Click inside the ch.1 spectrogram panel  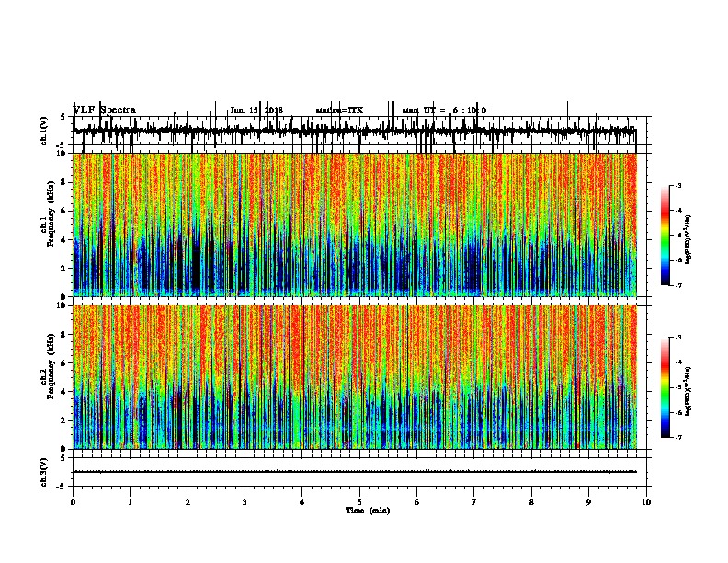click(355, 224)
